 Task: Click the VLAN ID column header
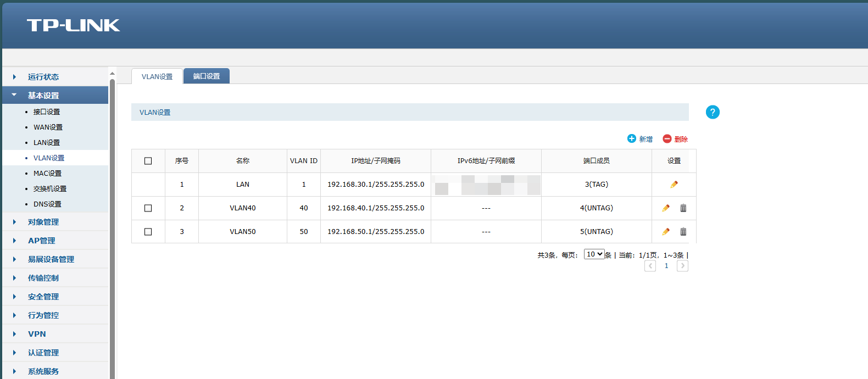[x=304, y=161]
